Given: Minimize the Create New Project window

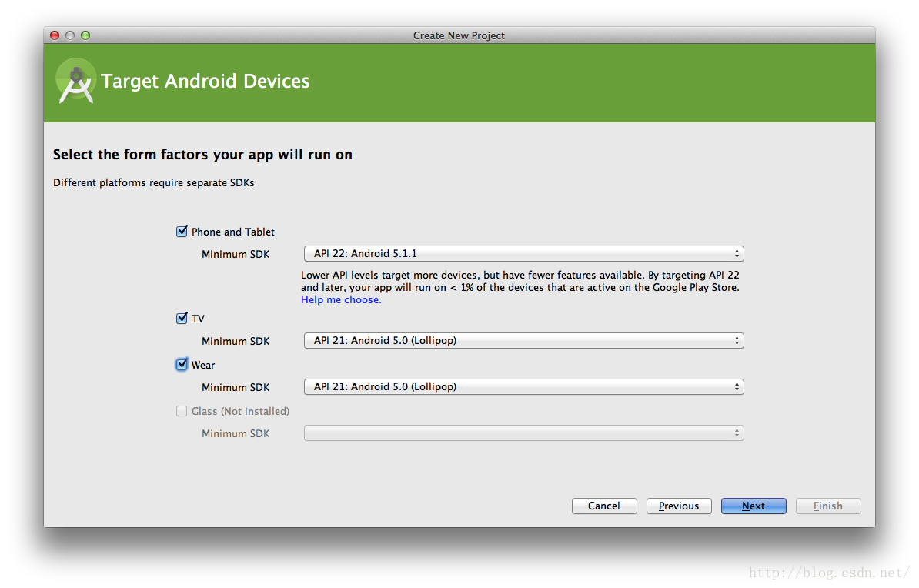Looking at the screenshot, I should point(70,35).
